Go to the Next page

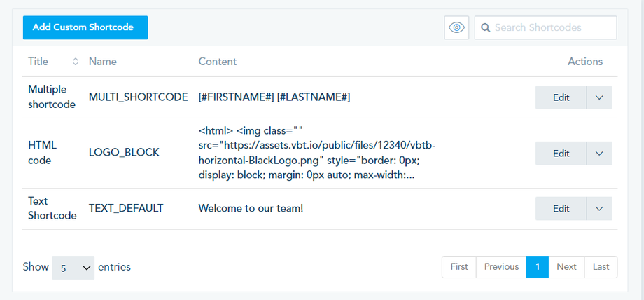coord(566,267)
